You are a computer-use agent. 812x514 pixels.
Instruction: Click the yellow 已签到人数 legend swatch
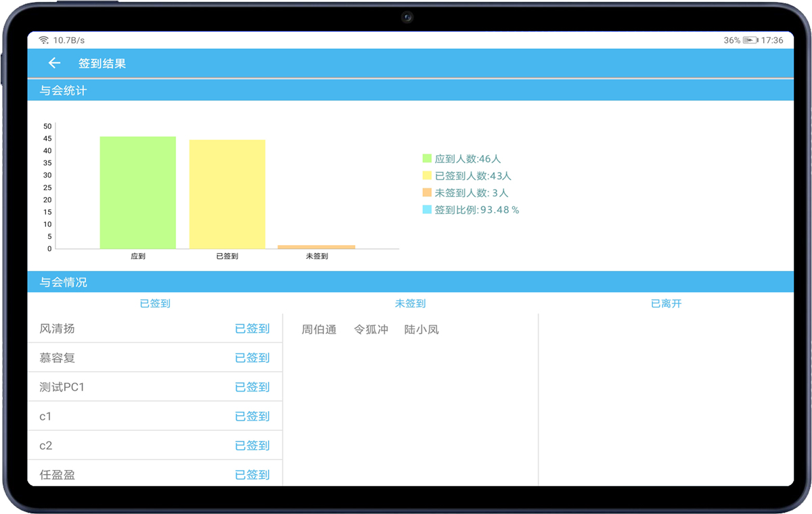coord(427,175)
